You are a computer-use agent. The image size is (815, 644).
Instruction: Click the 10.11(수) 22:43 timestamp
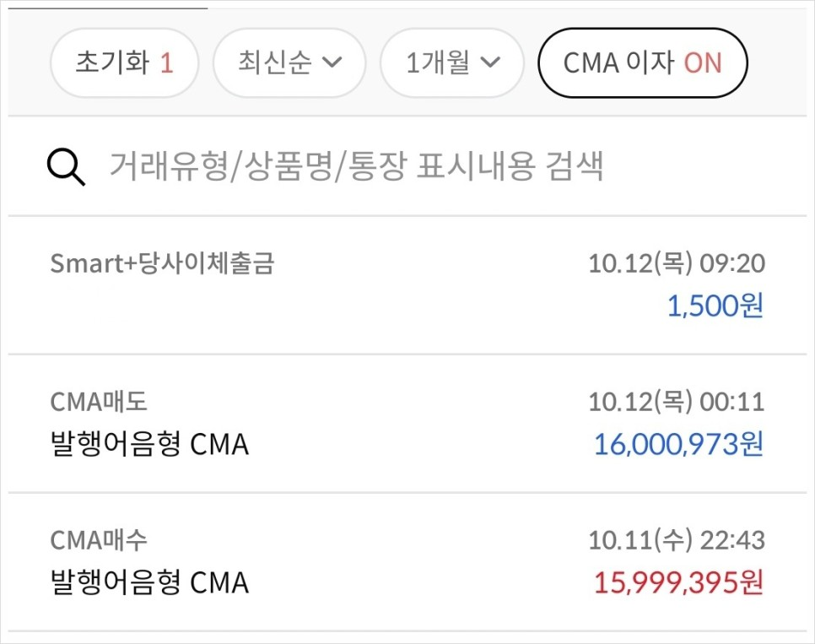coord(677,540)
